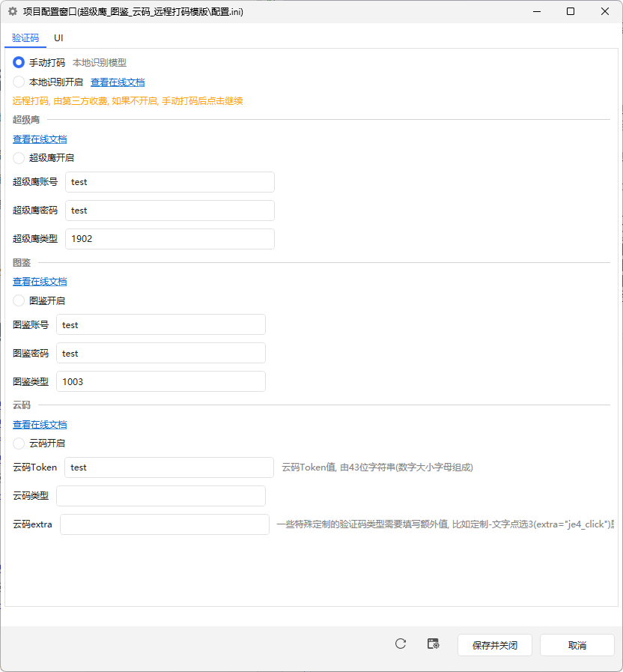Viewport: 623px width, 672px height.
Task: Open 查看在线文档 link under 云码 section
Action: pos(40,425)
